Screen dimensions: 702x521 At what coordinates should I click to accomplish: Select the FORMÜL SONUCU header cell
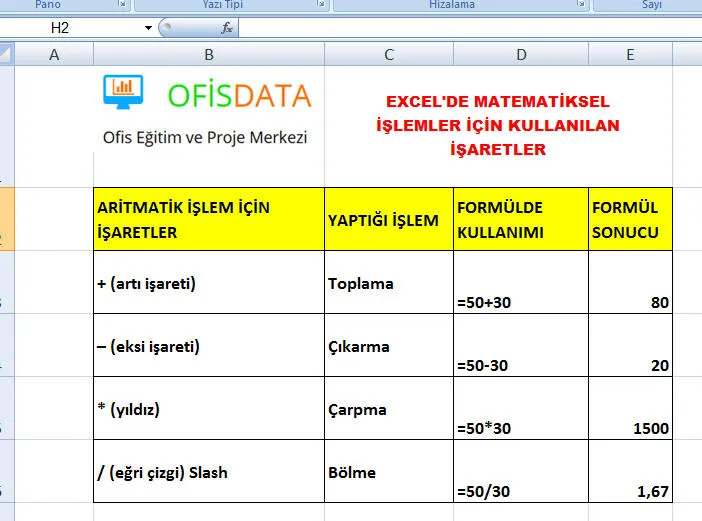pos(630,220)
